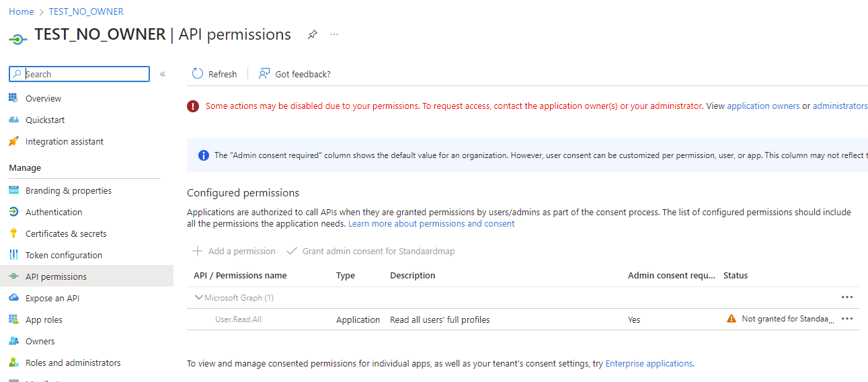Click the Quickstart cloud icon
This screenshot has width=868, height=382.
click(x=13, y=120)
